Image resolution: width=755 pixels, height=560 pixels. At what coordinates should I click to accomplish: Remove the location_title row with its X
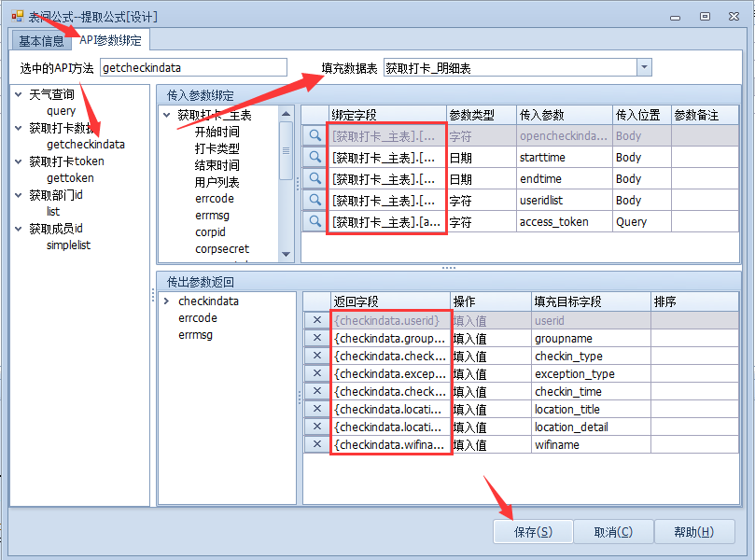coord(317,410)
